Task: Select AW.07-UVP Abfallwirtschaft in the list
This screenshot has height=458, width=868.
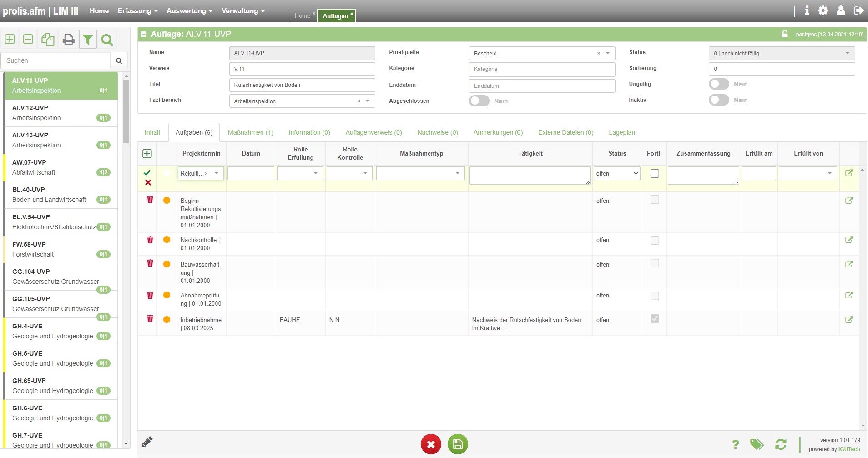Action: click(60, 167)
